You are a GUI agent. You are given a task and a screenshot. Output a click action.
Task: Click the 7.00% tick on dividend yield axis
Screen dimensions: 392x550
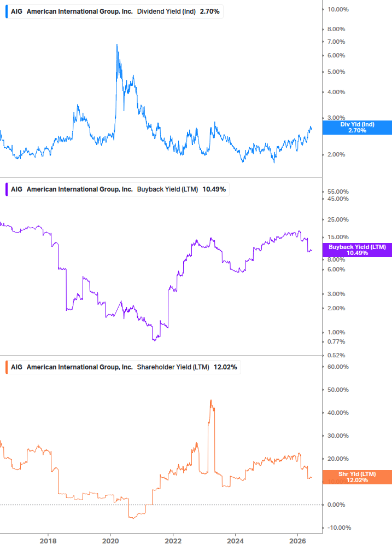coord(336,42)
